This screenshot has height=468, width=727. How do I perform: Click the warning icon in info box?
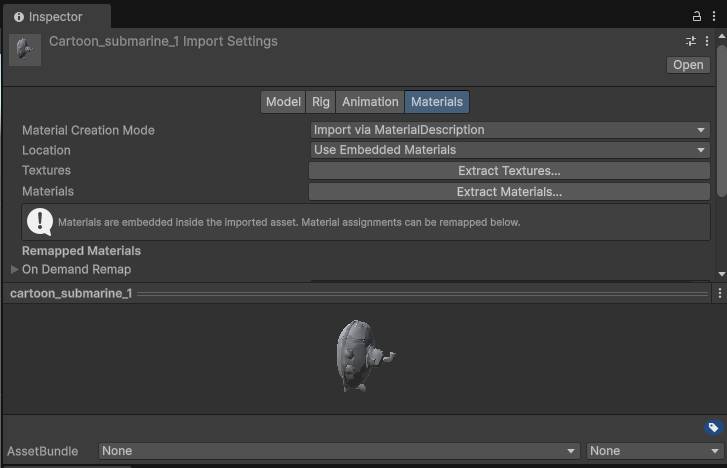[40, 222]
